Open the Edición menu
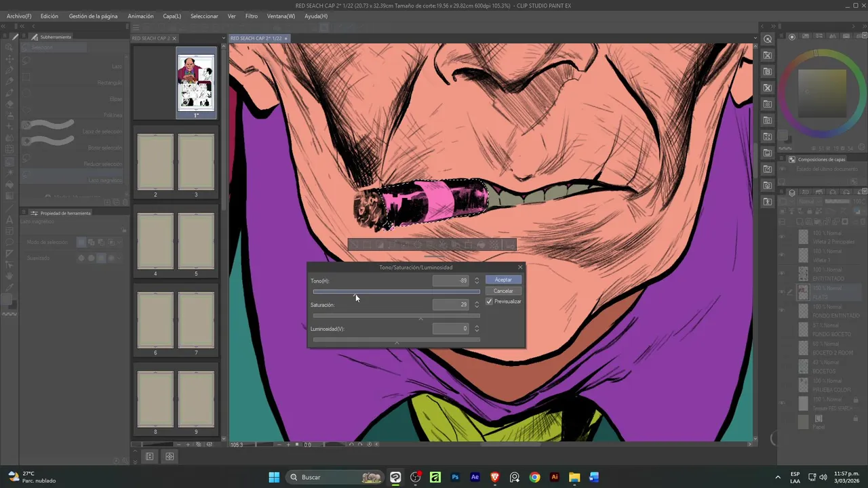Screen dimensions: 868x488 49,16
